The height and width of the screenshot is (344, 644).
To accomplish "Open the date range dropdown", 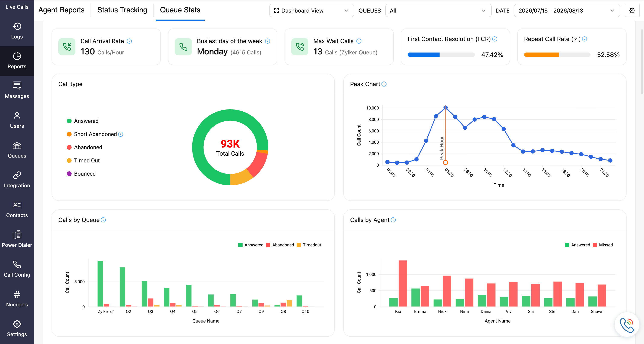I will [567, 10].
